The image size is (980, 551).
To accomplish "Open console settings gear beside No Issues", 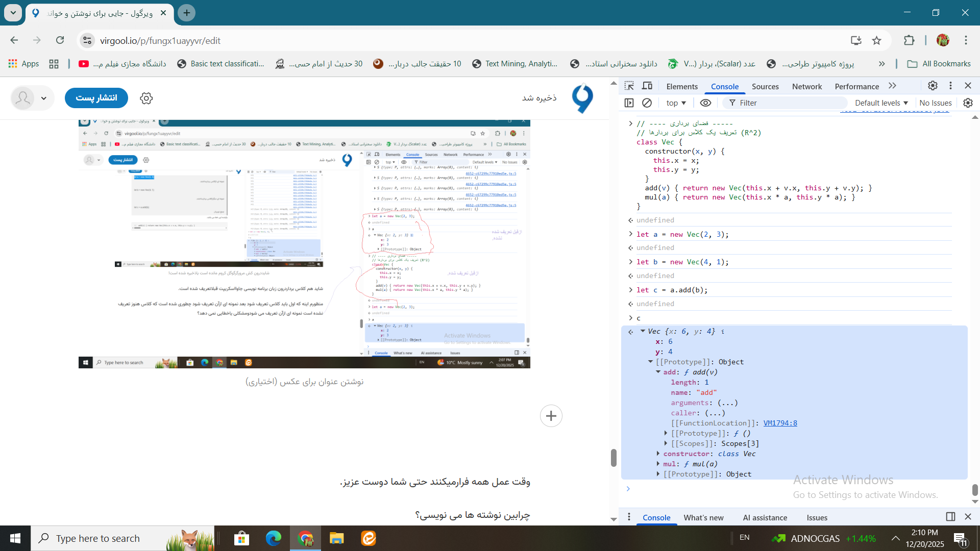I will 968,103.
